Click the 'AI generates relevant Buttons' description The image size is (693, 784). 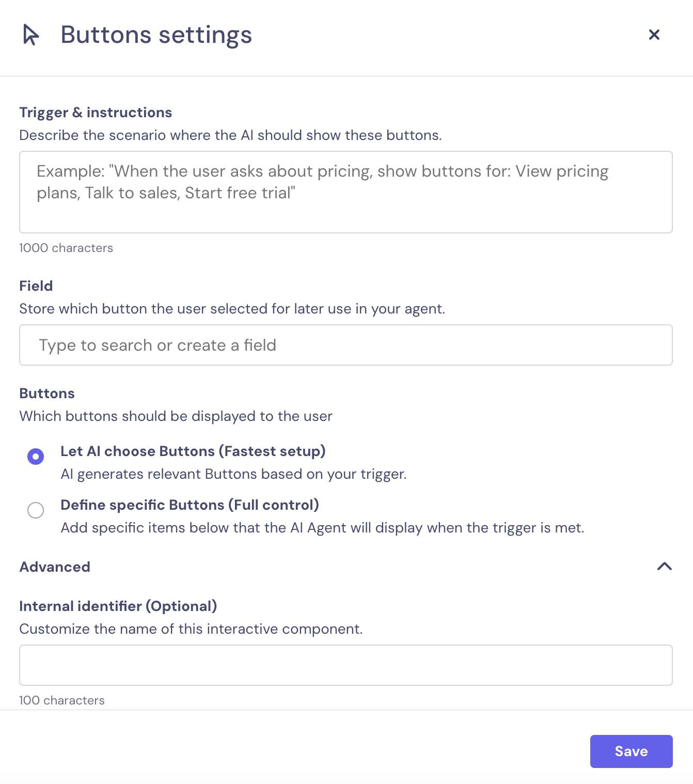click(x=233, y=474)
